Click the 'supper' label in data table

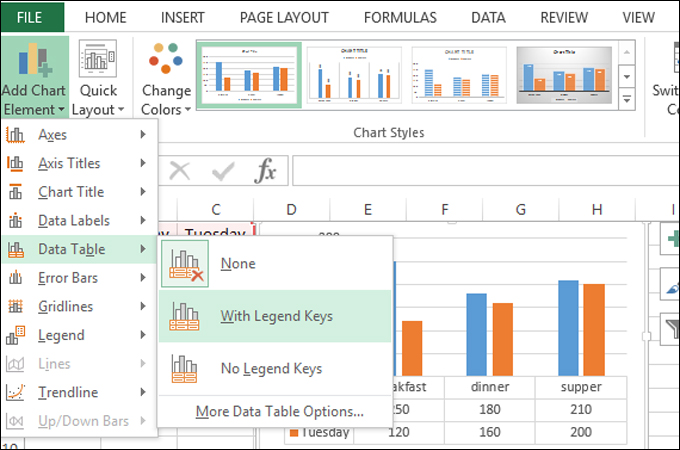click(581, 387)
